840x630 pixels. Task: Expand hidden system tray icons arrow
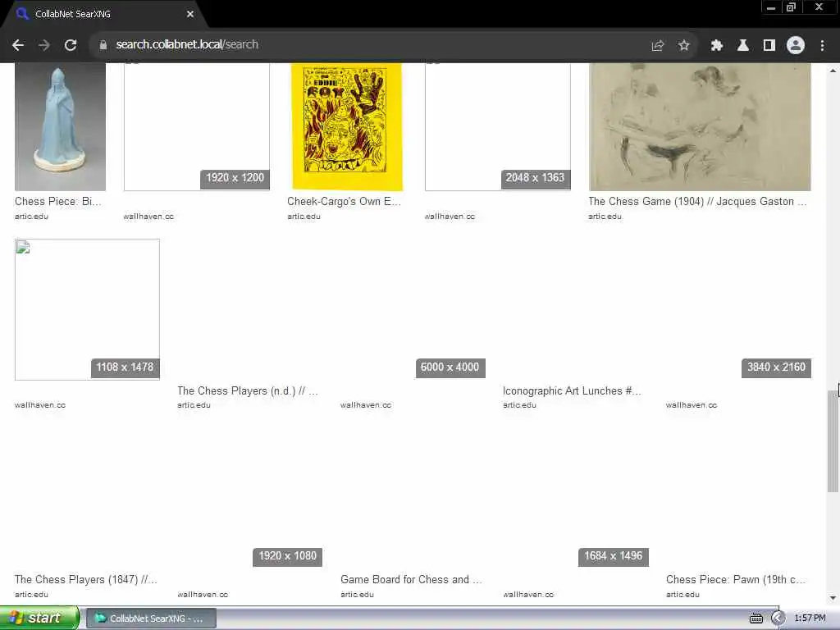(x=778, y=619)
